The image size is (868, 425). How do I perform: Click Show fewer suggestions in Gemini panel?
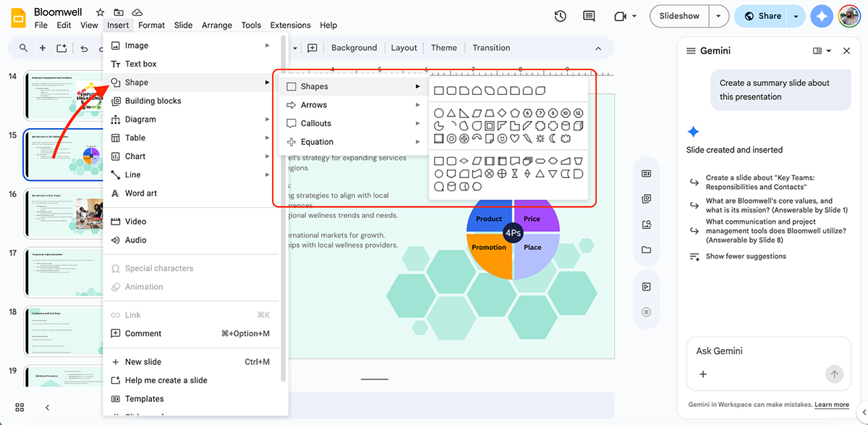(x=747, y=256)
